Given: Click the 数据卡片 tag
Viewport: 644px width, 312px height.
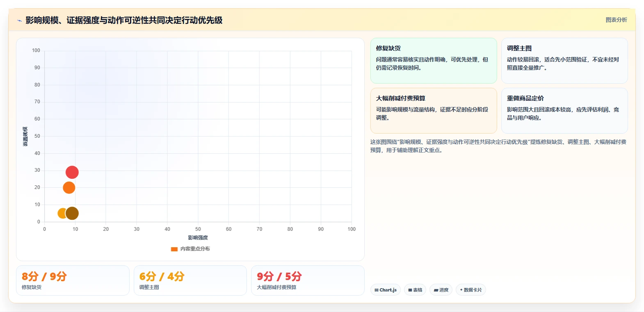Looking at the screenshot, I should (x=471, y=290).
